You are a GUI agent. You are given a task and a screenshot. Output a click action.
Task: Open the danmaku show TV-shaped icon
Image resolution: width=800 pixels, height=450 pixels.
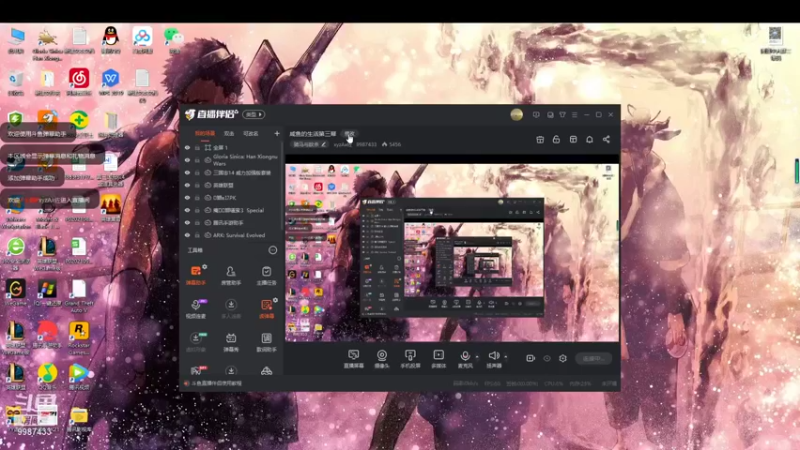click(231, 342)
